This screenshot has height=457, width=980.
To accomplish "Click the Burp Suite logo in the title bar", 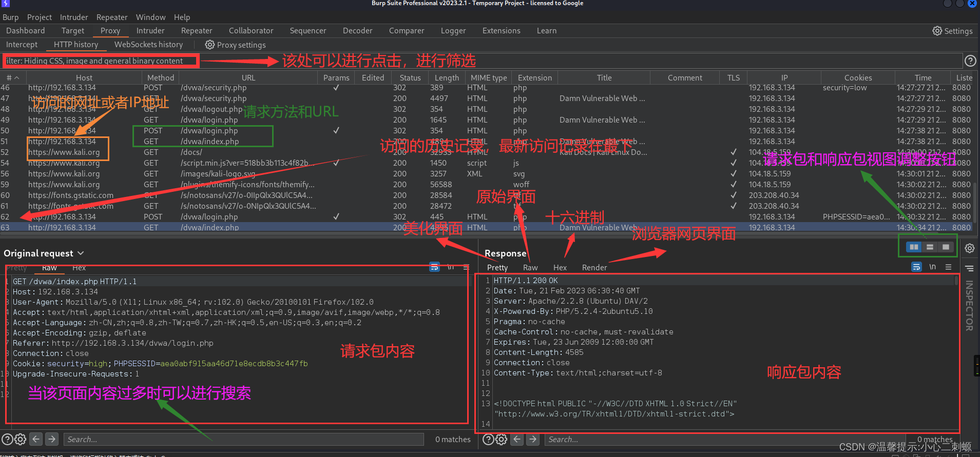I will 6,4.
